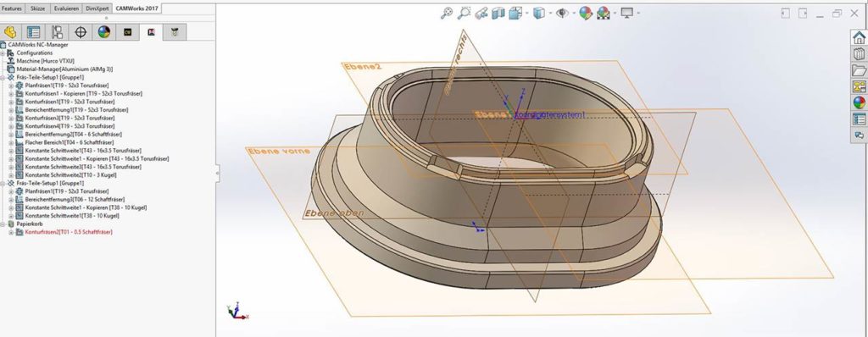Collapse the left panel using splitter handle
This screenshot has height=337, width=868.
coord(218,173)
